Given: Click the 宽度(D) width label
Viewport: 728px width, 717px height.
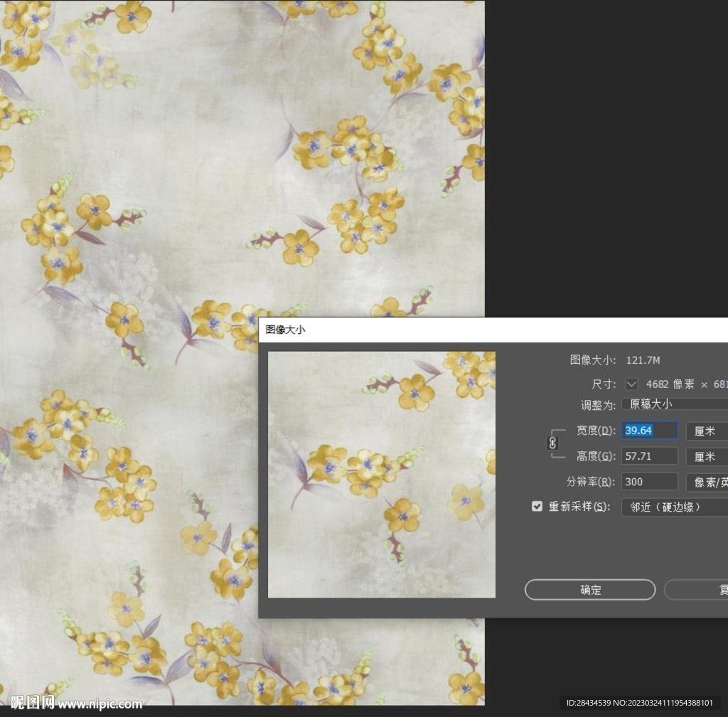Looking at the screenshot, I should [x=596, y=431].
